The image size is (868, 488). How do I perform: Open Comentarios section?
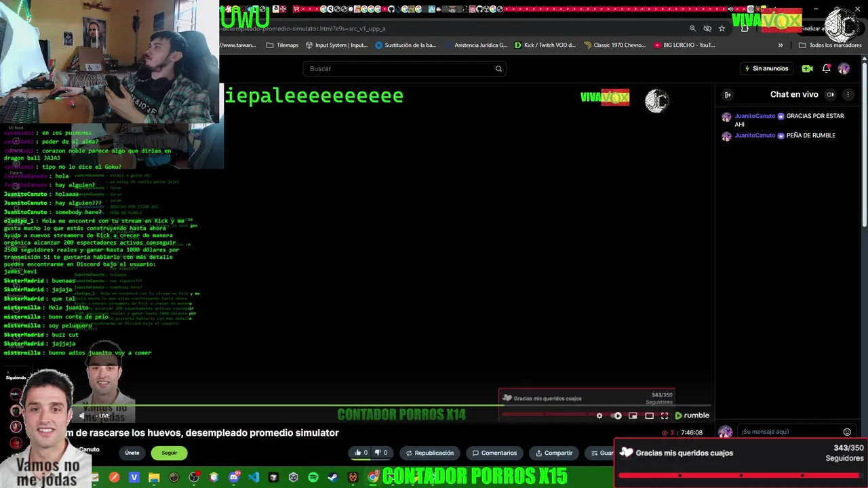coord(494,453)
